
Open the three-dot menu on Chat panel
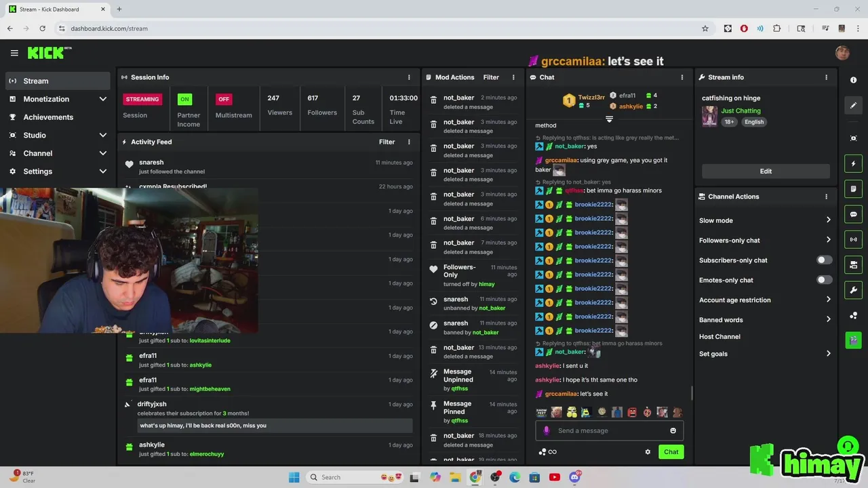[682, 77]
